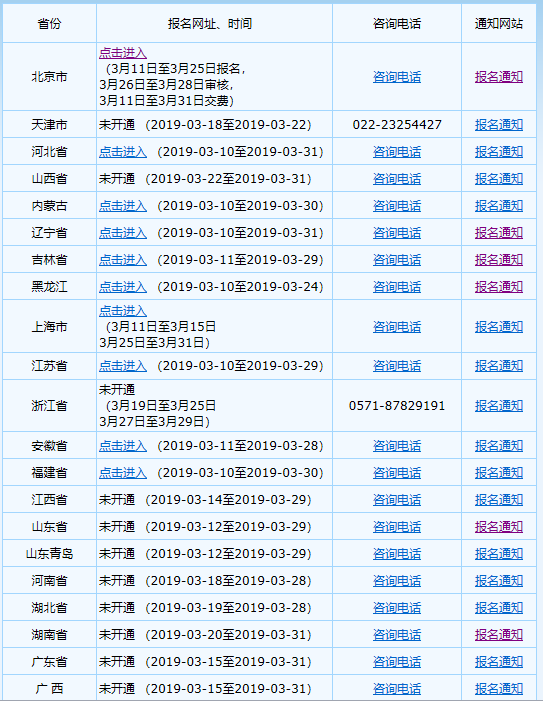Image resolution: width=543 pixels, height=701 pixels.
Task: Open 咨询电话 link for 广 西
Action: 397,688
